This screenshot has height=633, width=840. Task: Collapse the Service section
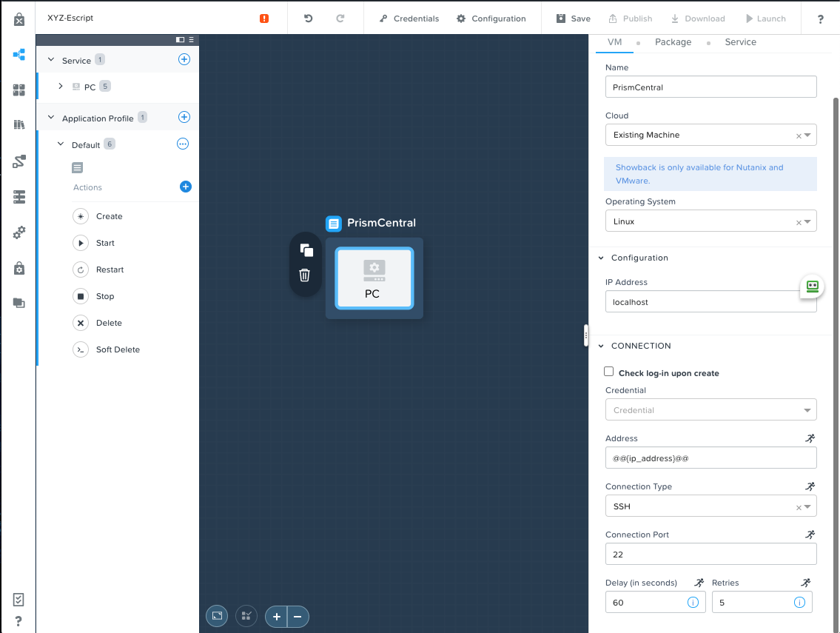pos(51,59)
